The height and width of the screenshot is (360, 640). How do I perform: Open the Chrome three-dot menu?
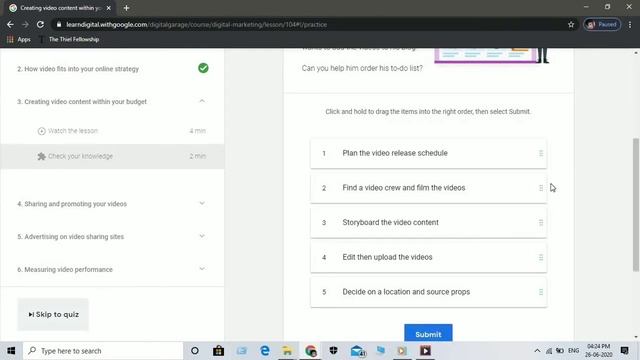point(630,24)
